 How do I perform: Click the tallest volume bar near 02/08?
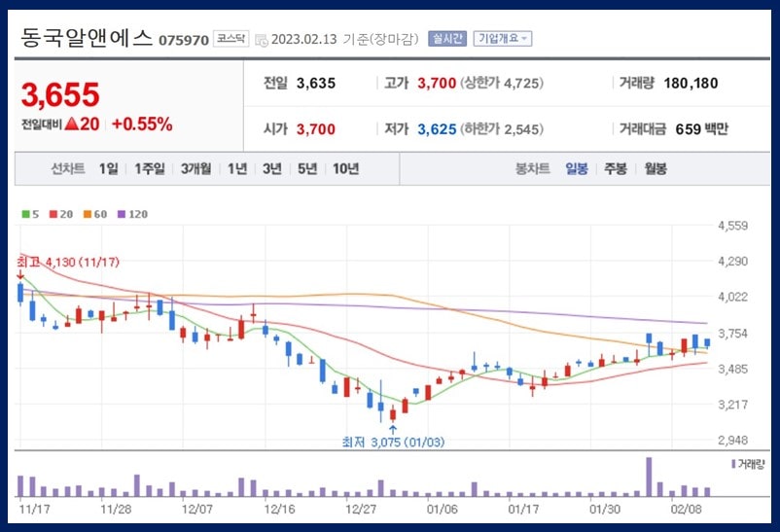pos(649,477)
